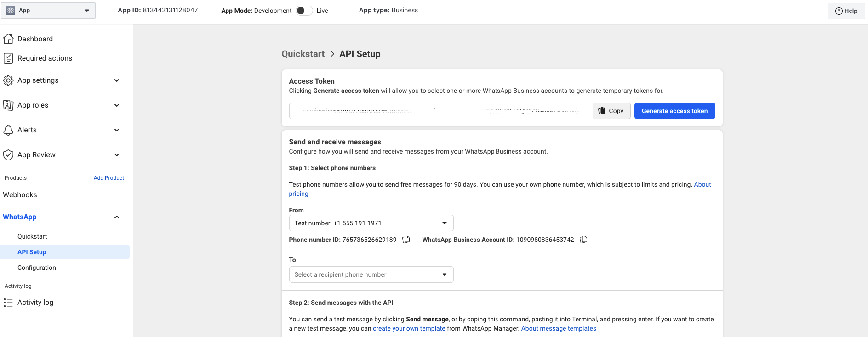The width and height of the screenshot is (868, 337).
Task: Expand the App roles section
Action: click(117, 105)
